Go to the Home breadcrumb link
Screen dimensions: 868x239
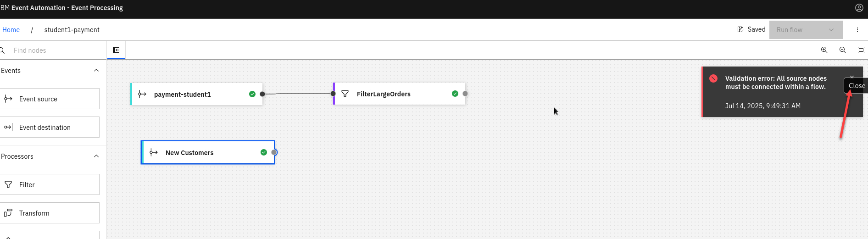[11, 30]
